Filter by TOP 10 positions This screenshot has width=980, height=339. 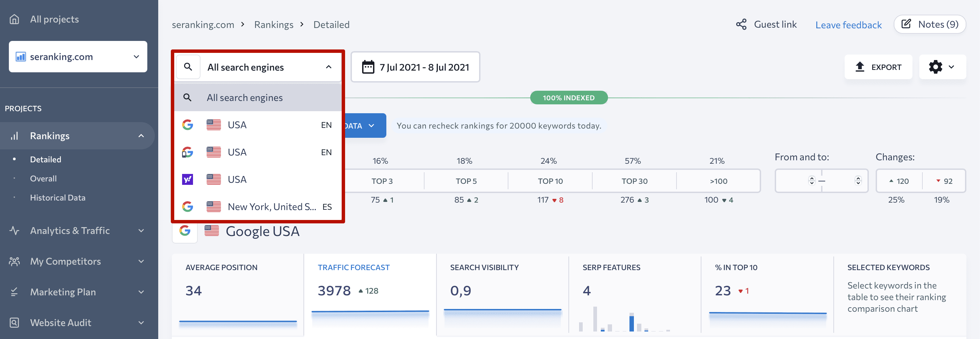click(x=550, y=181)
